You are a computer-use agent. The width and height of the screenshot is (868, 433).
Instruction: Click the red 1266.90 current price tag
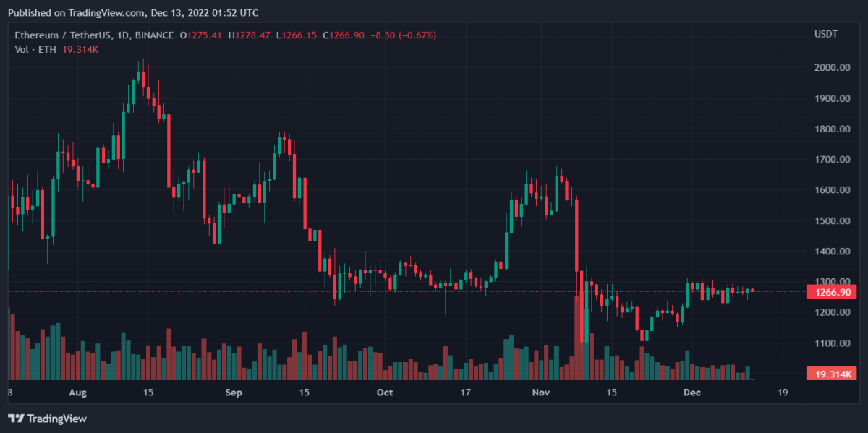pyautogui.click(x=830, y=292)
